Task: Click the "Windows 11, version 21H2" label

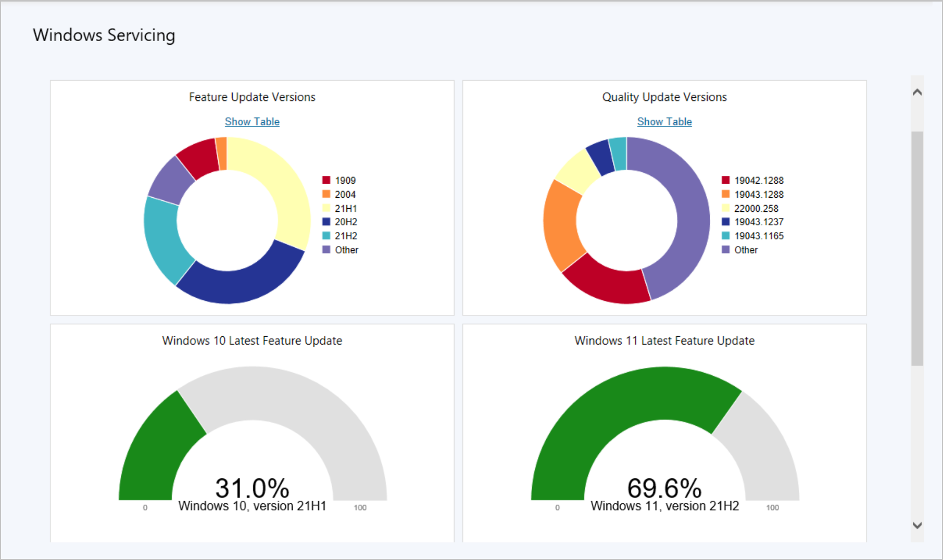Action: [x=664, y=506]
